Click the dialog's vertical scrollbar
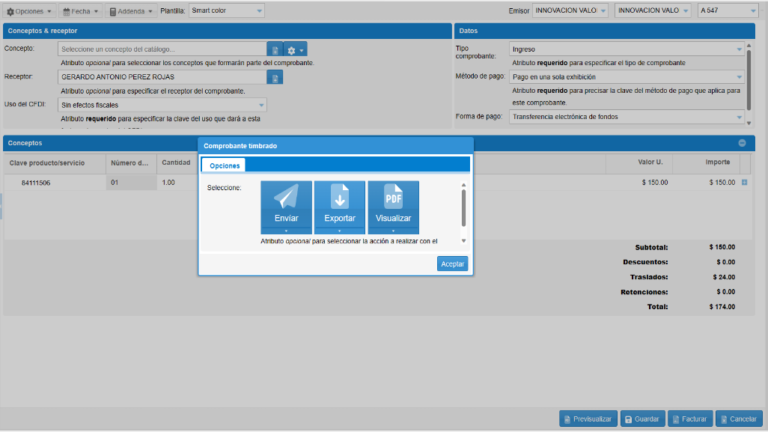 click(x=463, y=208)
